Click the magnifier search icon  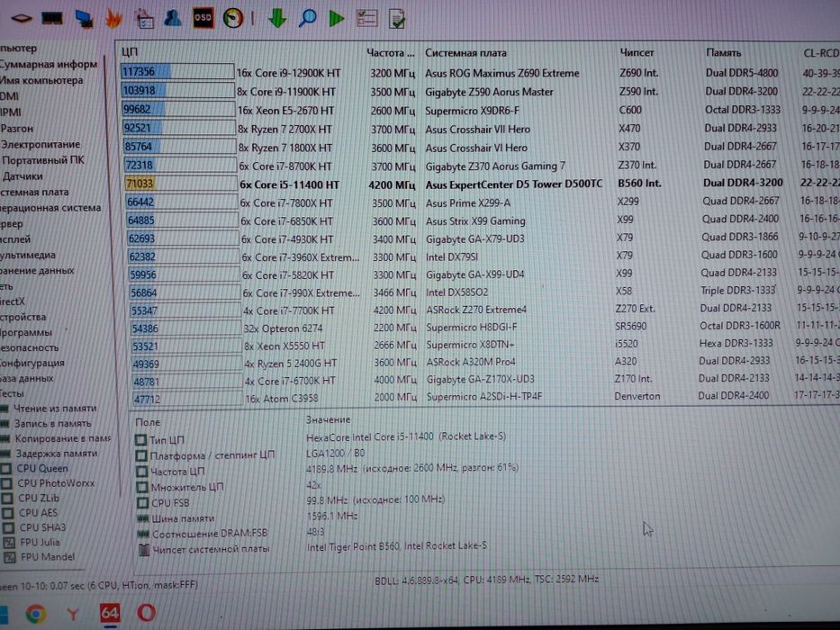tap(308, 18)
